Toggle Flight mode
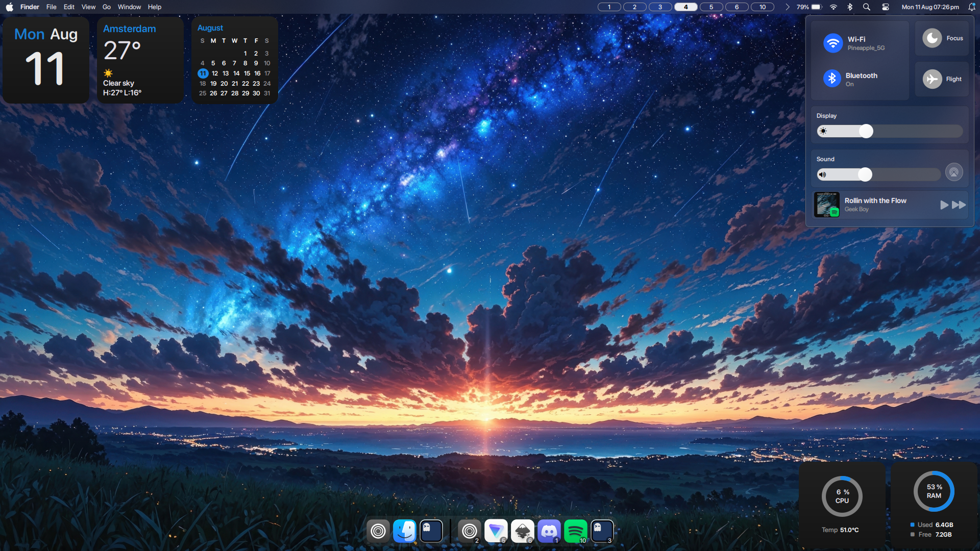This screenshot has height=551, width=980. coord(932,79)
